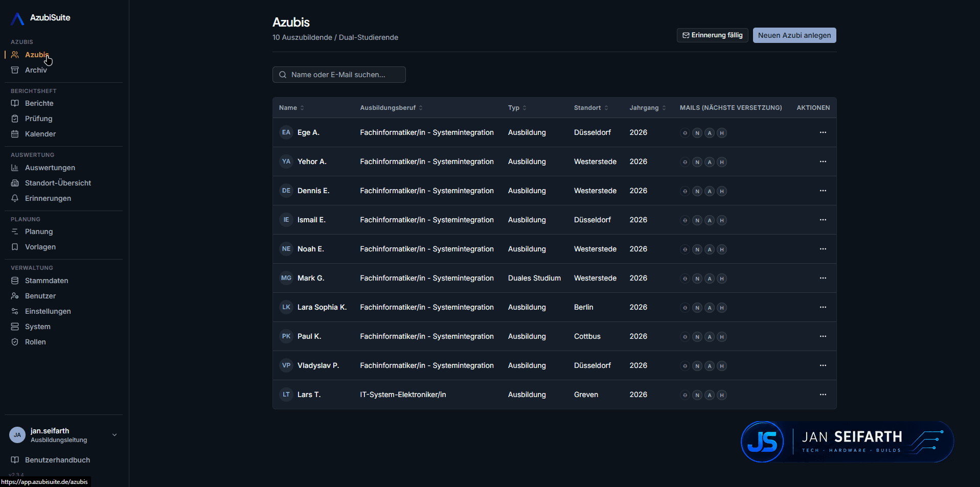Click Neuen Azubi anlegen button

tap(794, 35)
